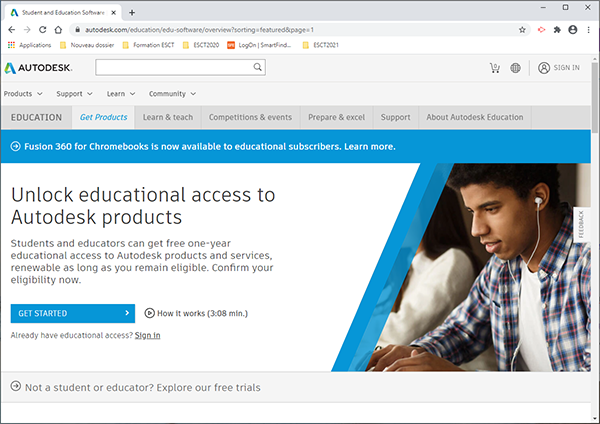Viewport: 600px width, 424px height.
Task: Open the Extensions puzzle icon
Action: 557,29
